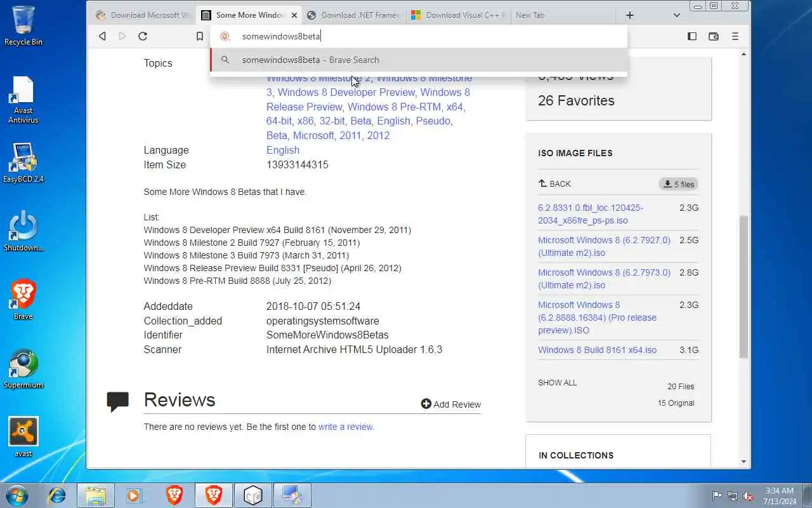
Task: Click the browser forward arrow
Action: (122, 36)
